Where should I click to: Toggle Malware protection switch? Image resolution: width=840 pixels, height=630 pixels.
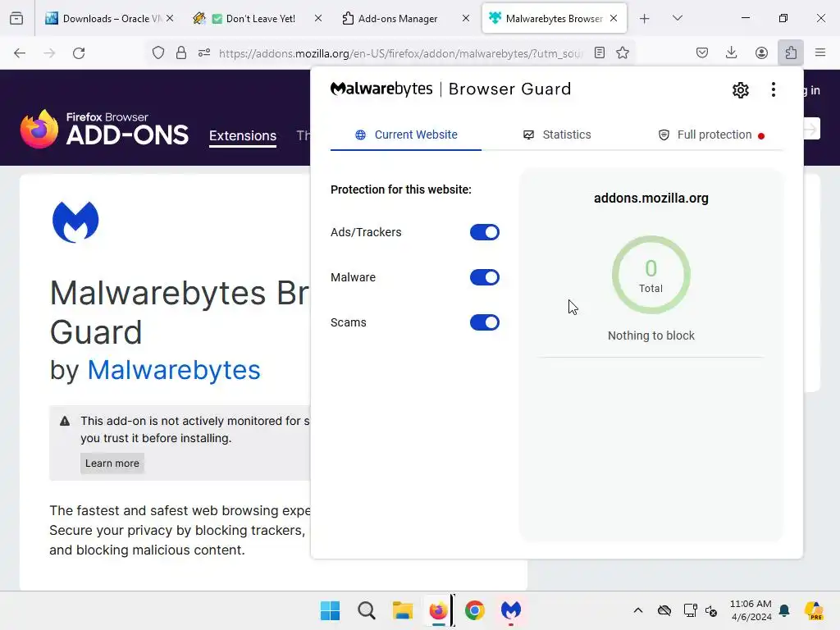click(x=484, y=277)
